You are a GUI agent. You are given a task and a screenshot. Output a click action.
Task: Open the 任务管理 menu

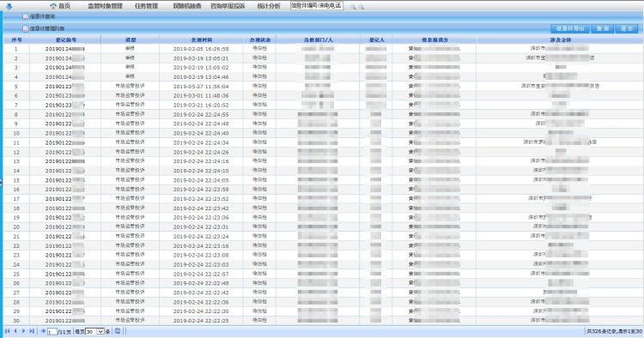(x=146, y=6)
